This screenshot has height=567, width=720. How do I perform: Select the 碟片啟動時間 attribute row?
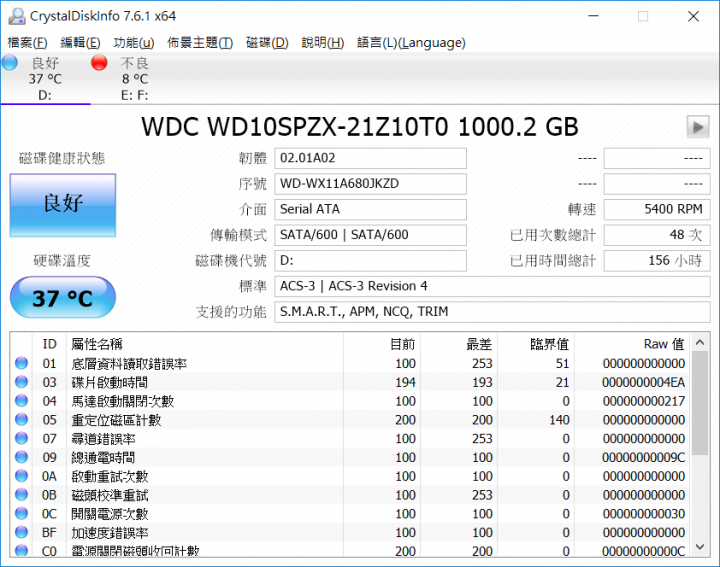point(350,382)
